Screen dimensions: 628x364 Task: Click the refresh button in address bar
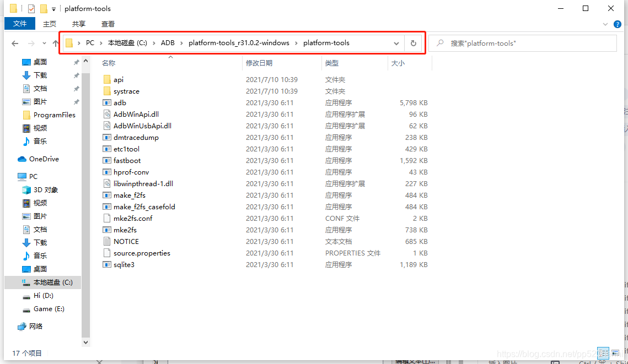(x=414, y=43)
